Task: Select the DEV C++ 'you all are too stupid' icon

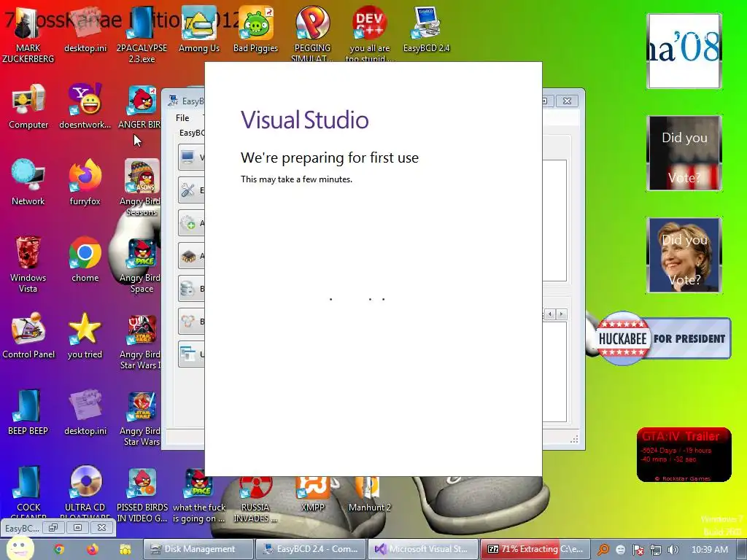Action: (x=369, y=34)
